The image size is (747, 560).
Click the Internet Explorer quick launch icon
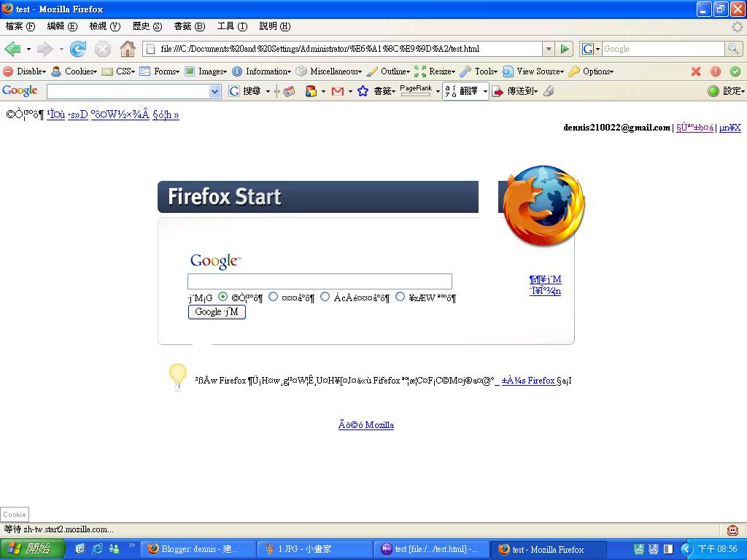coord(97,548)
